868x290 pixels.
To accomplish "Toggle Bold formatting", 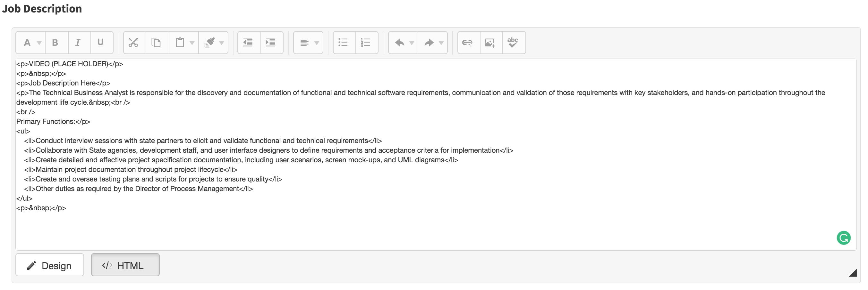I will tap(55, 43).
